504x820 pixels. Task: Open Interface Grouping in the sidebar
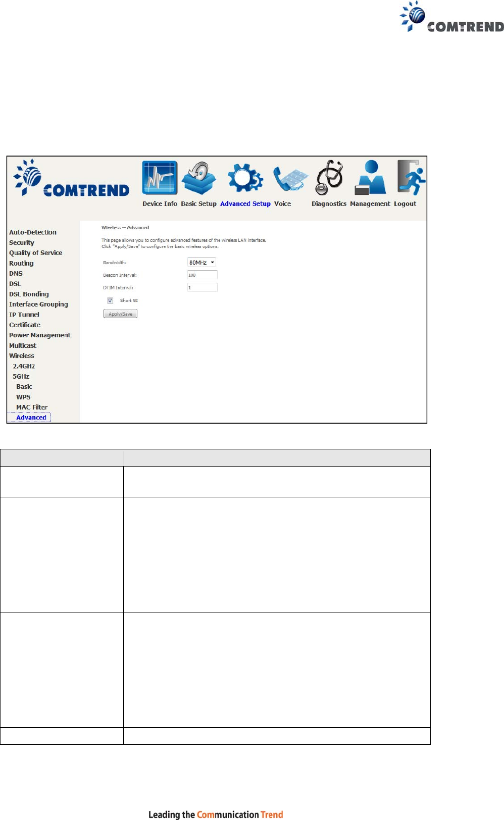click(x=38, y=304)
